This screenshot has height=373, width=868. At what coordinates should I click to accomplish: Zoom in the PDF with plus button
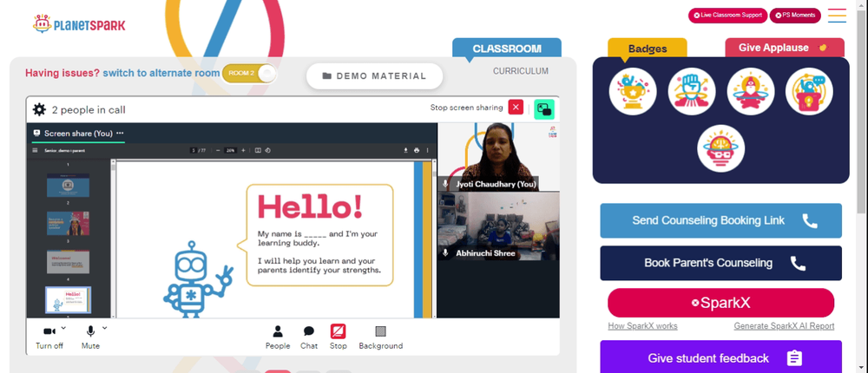(x=243, y=150)
